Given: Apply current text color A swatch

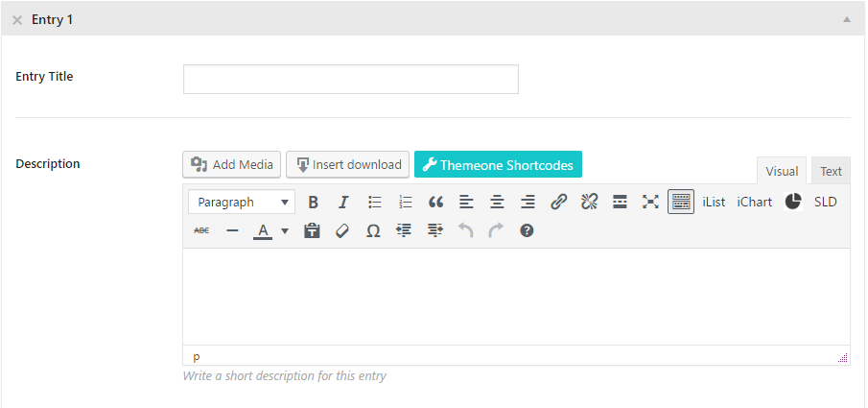Looking at the screenshot, I should click(264, 230).
